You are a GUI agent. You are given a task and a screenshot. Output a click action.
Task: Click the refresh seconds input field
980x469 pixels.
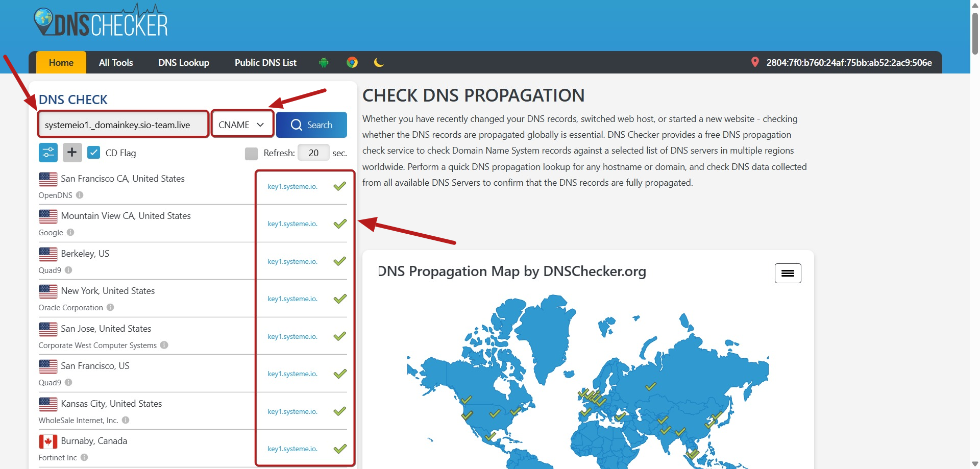click(x=313, y=153)
